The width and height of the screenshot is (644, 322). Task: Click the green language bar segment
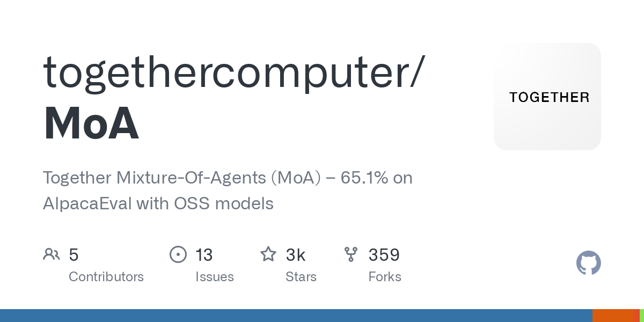click(642, 316)
